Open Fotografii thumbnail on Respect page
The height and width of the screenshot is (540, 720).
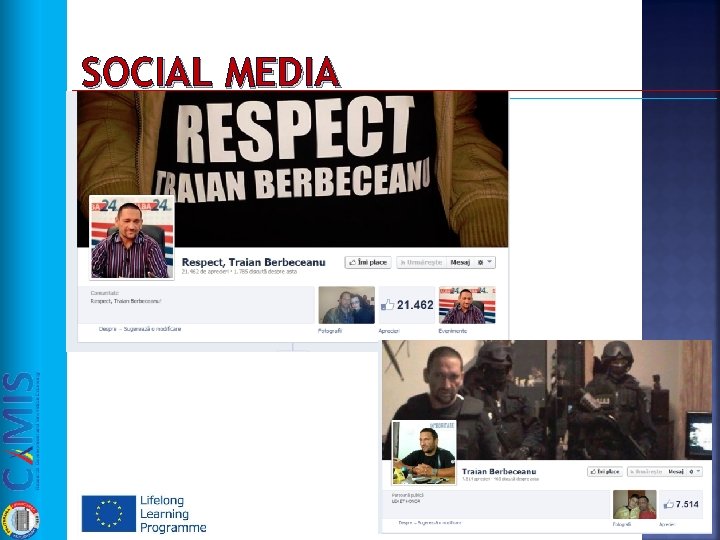pos(347,305)
